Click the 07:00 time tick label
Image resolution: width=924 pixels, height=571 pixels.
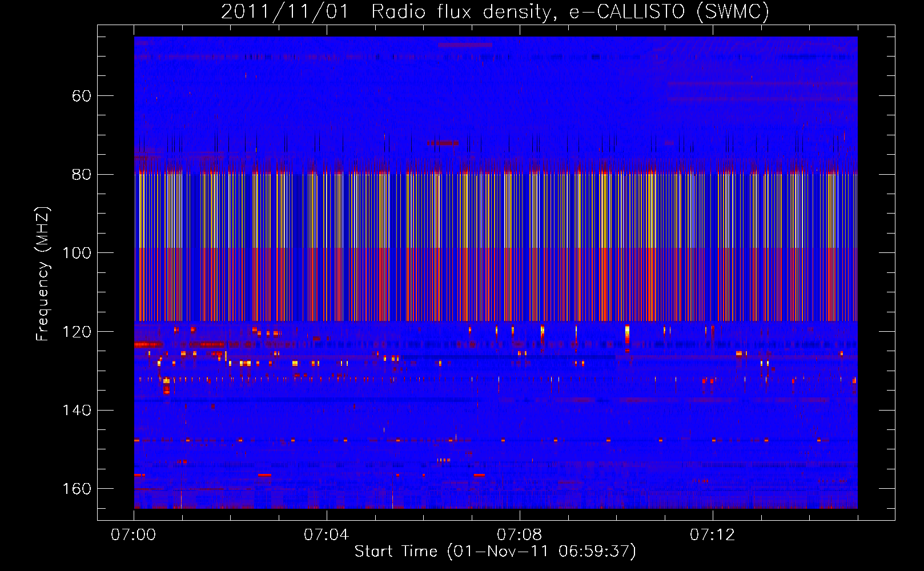tap(133, 534)
